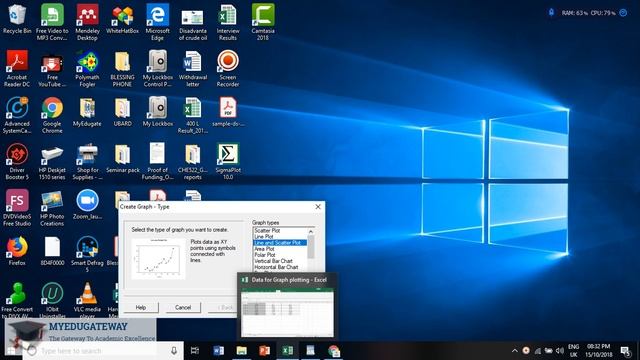This screenshot has height=360, width=640.
Task: Click the clock showing 08:32 PM
Action: (598, 351)
